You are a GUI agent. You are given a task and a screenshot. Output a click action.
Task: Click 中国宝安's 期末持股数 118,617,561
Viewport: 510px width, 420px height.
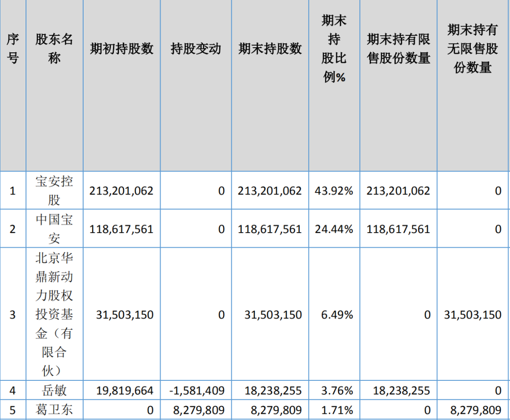[270, 229]
